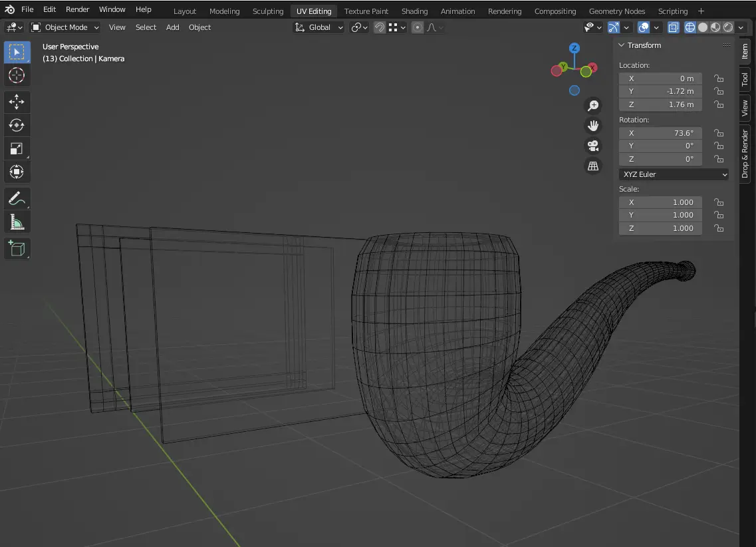Image resolution: width=756 pixels, height=547 pixels.
Task: Select the Measure tool
Action: (17, 222)
